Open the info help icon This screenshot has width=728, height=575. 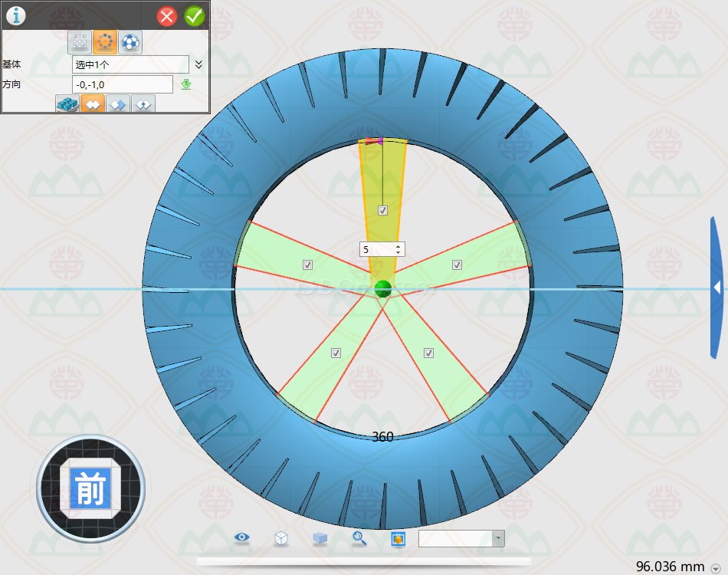click(x=15, y=15)
